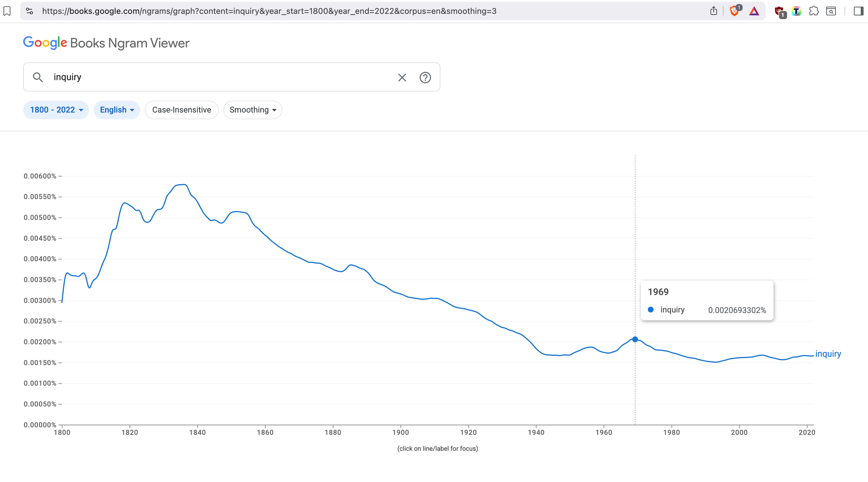The width and height of the screenshot is (868, 482).
Task: Click the URL address bar text
Action: [x=269, y=11]
